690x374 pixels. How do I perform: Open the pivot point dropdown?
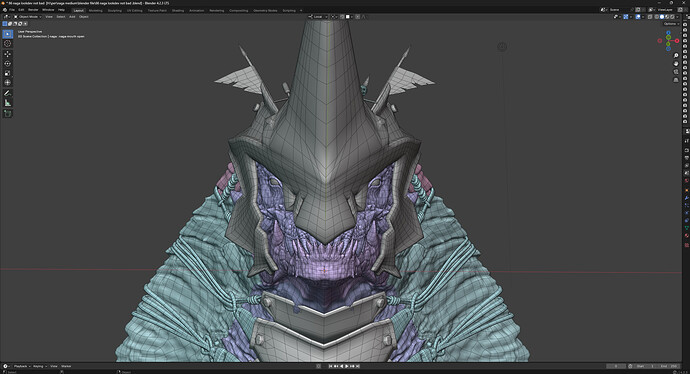tap(334, 17)
